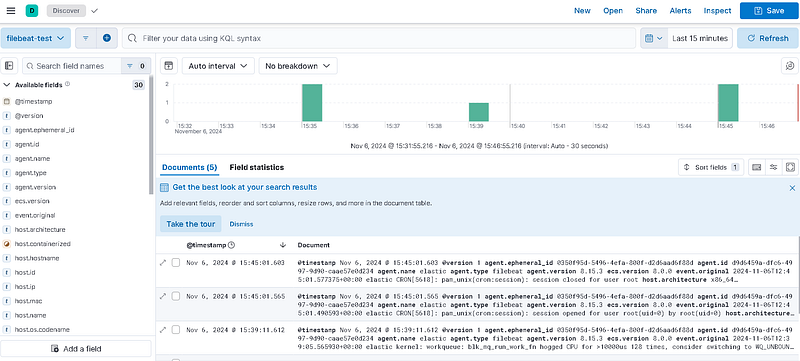This screenshot has width=800, height=361.
Task: Click the filter options icon
Action: coord(86,38)
